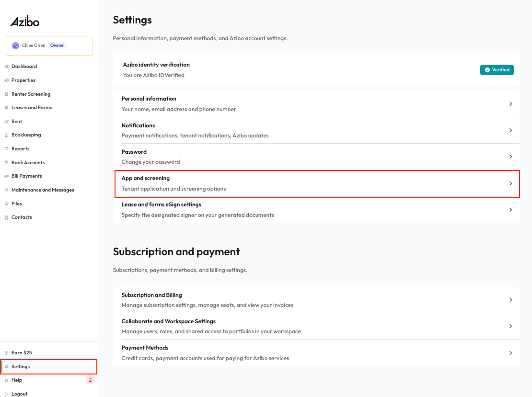Click the Payment Methods title
This screenshot has height=397, width=532.
pos(145,348)
